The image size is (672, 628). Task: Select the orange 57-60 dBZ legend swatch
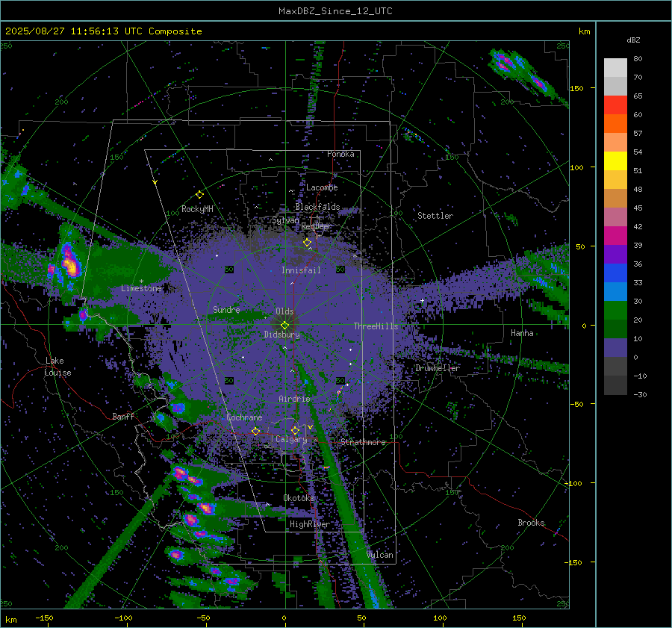pyautogui.click(x=615, y=124)
